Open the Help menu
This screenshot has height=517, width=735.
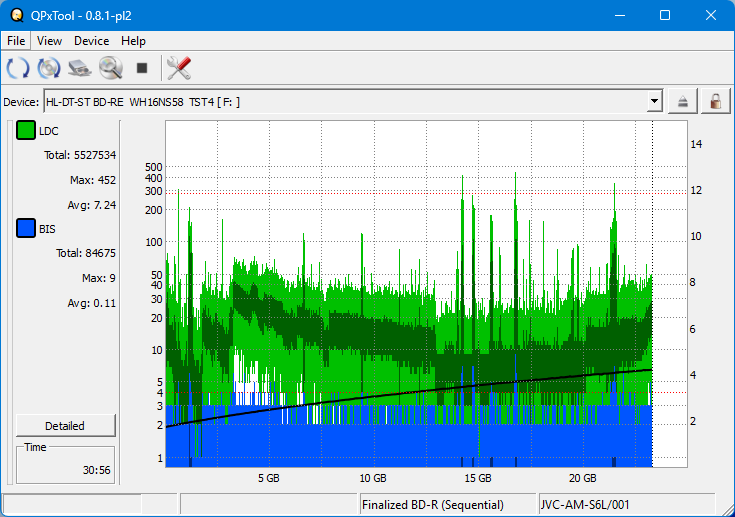coord(133,41)
